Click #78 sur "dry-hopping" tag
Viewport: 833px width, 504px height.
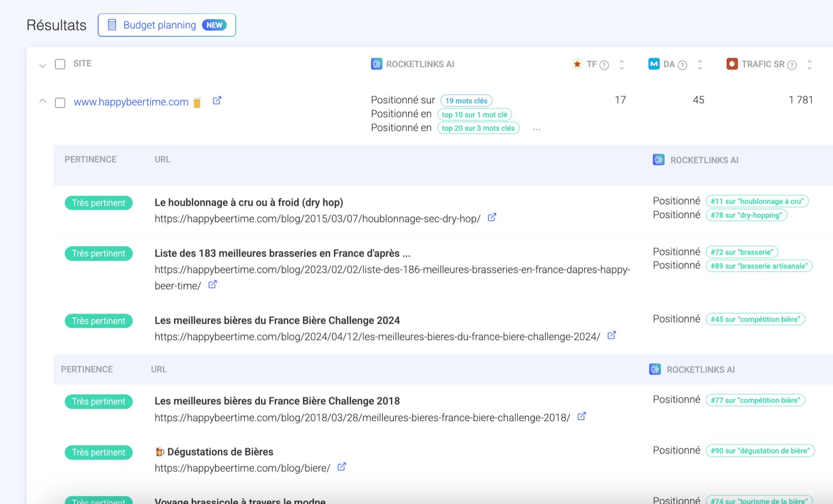pos(746,215)
